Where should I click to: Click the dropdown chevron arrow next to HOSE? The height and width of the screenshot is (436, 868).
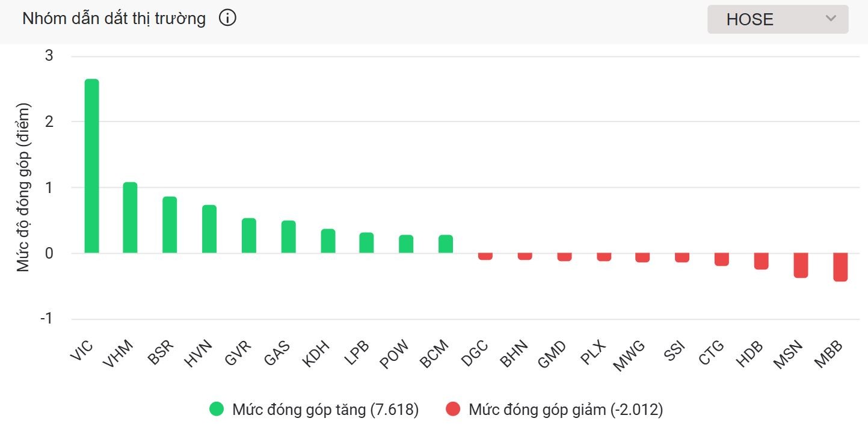point(831,19)
